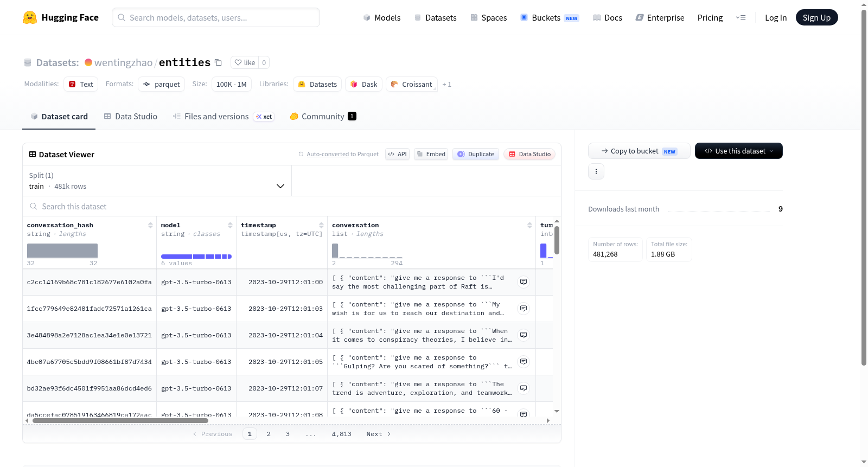Click the wentingzhao user avatar
The height and width of the screenshot is (467, 868).
coord(88,62)
